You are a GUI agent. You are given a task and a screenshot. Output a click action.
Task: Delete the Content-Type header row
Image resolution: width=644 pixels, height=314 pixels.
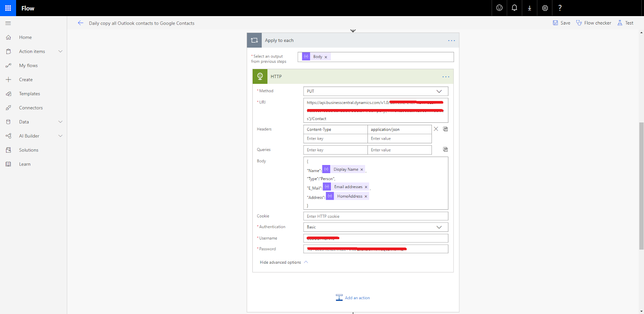[436, 129]
